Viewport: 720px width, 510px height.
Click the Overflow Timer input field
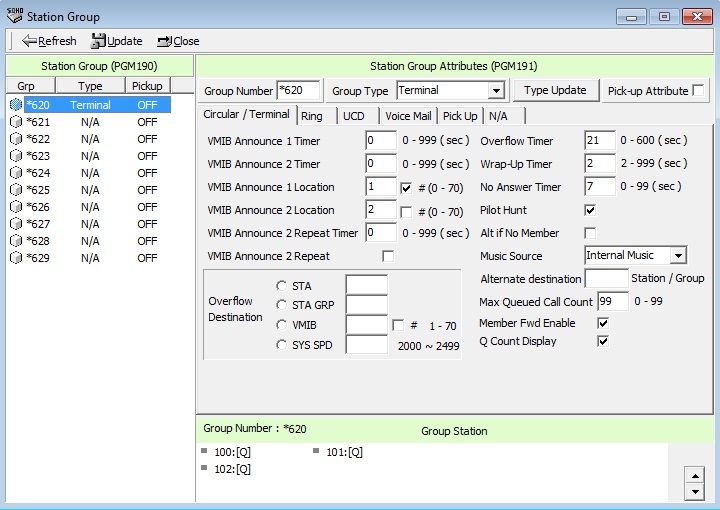pos(599,141)
